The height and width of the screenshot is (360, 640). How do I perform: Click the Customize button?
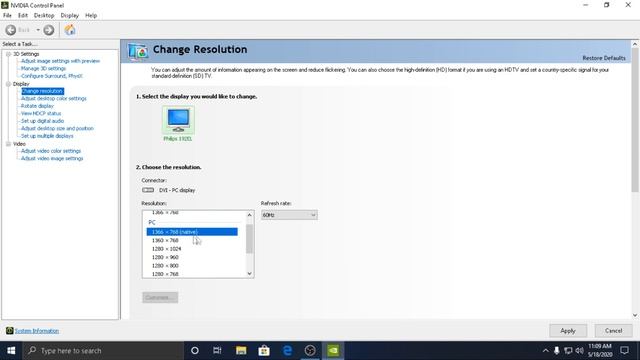click(160, 298)
